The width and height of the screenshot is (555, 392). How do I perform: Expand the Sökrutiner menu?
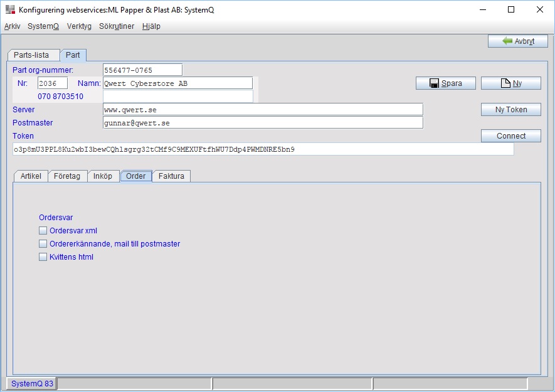click(117, 26)
